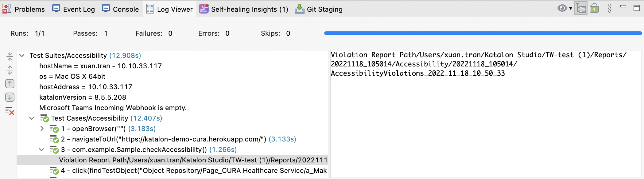Expand the openBrowser step
This screenshot has height=179, width=644.
(x=42, y=129)
